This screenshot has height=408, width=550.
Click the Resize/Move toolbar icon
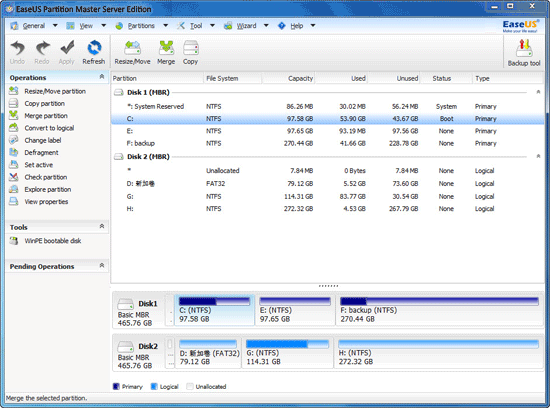(132, 52)
